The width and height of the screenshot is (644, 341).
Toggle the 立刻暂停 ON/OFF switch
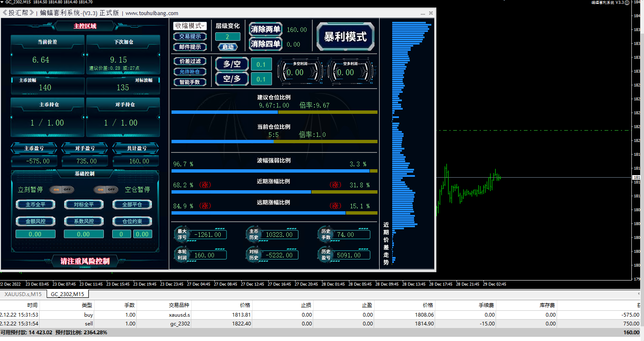(62, 189)
